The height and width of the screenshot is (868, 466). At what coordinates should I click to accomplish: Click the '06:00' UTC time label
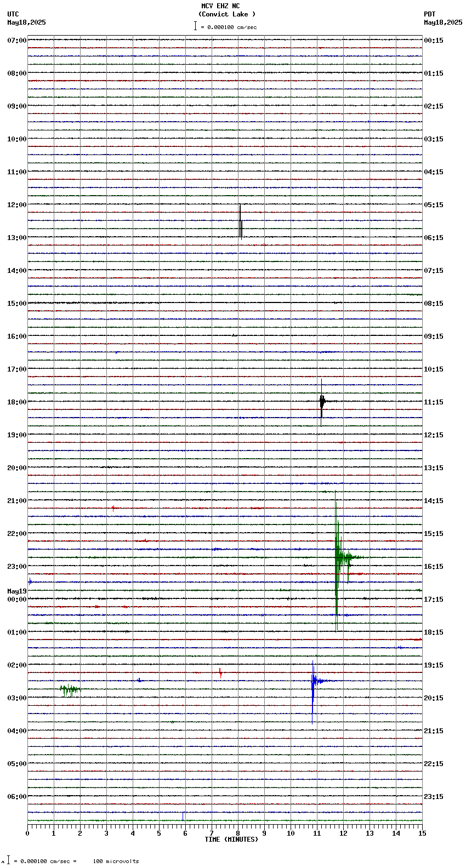click(x=17, y=797)
